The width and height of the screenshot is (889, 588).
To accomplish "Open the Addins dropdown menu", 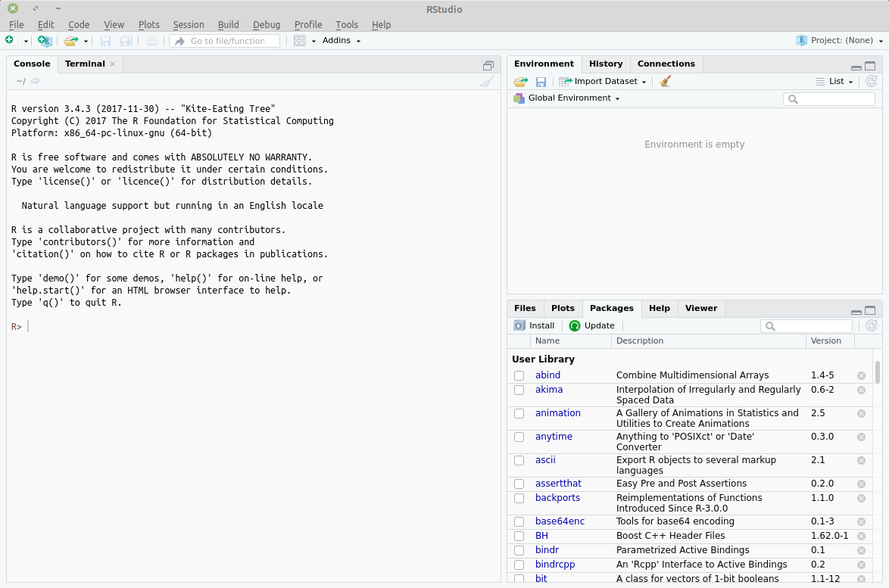I will pos(342,41).
